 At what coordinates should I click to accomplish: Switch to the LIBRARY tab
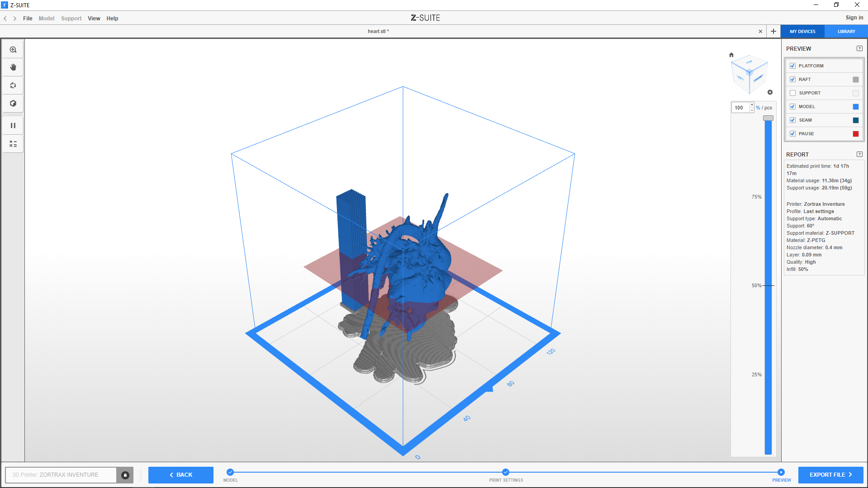pyautogui.click(x=846, y=32)
